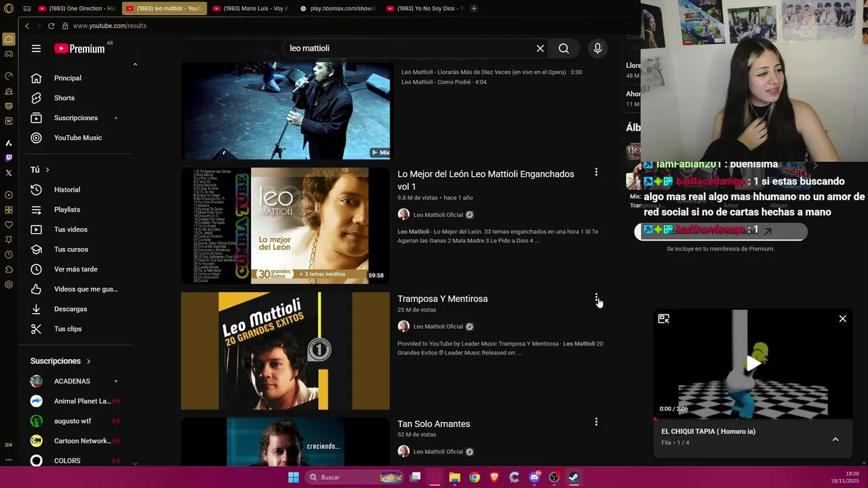
Task: Open the Tan Solo Amantes video title
Action: coord(433,424)
